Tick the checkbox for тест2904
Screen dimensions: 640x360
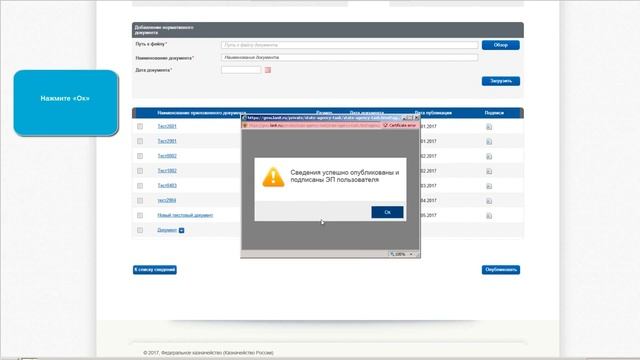140,200
